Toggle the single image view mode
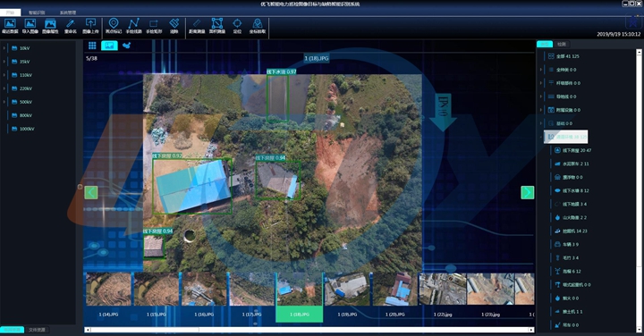The width and height of the screenshot is (644, 336). point(109,46)
